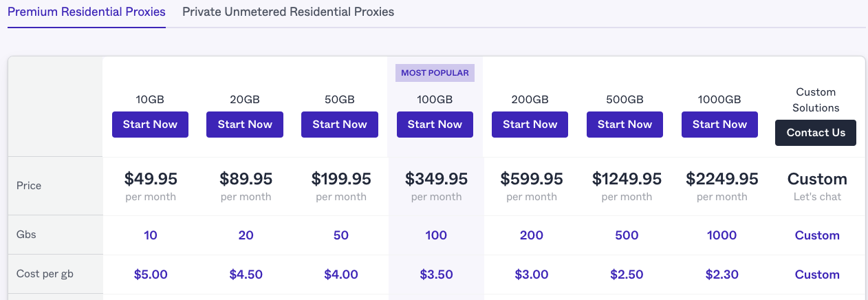Start Now for the 20GB plan
This screenshot has height=300, width=868.
246,125
